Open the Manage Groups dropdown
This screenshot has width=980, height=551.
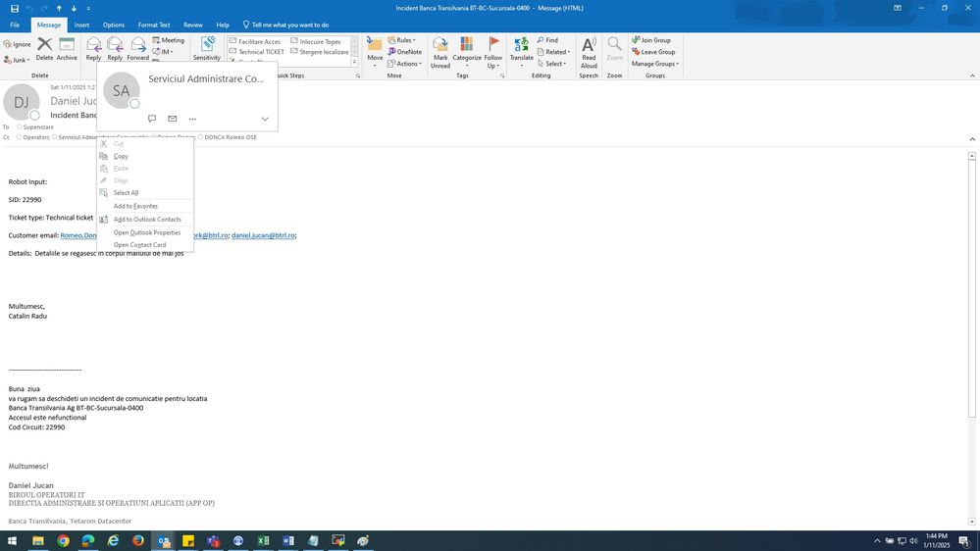(655, 64)
